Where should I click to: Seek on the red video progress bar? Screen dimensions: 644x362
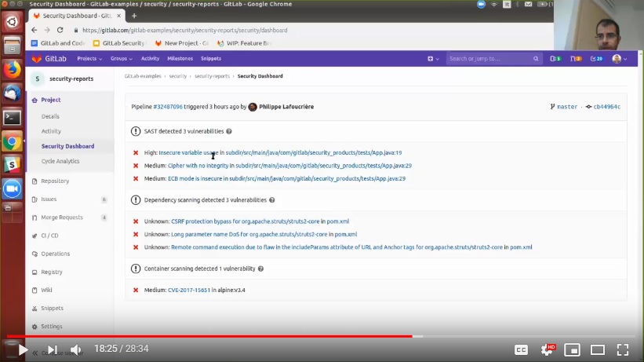[x=209, y=336]
